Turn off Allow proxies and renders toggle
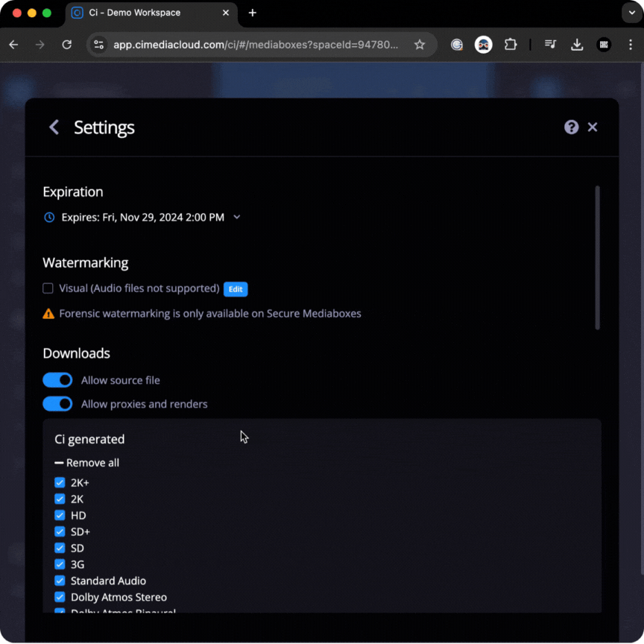The height and width of the screenshot is (644, 644). tap(57, 404)
